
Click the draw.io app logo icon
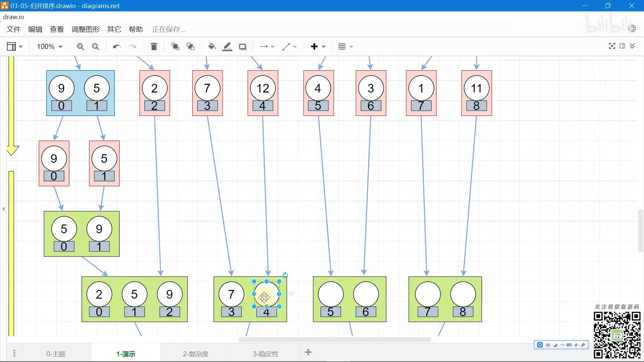coord(5,6)
